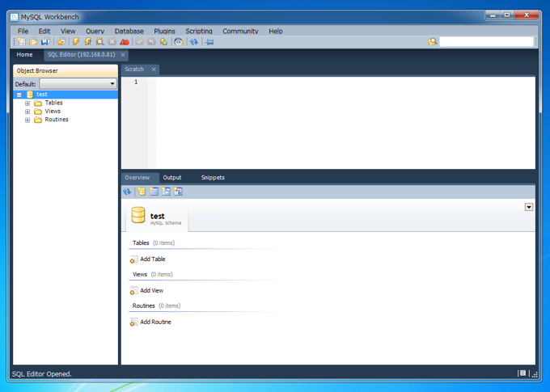Viewport: 550px width, 392px height.
Task: Refresh the Overview panel with blue arrows
Action: coord(127,192)
